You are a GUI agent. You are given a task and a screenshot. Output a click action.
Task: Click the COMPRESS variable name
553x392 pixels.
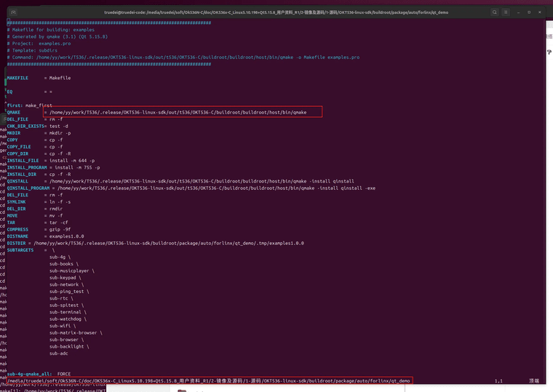17,230
